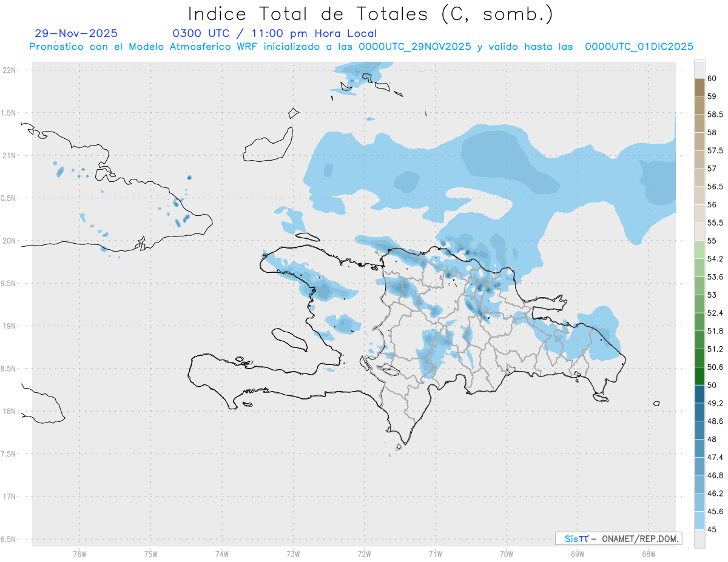Screen dimensions: 728x562
Task: Click the initialization time '0000UTC_29NOV2025'
Action: [415, 47]
